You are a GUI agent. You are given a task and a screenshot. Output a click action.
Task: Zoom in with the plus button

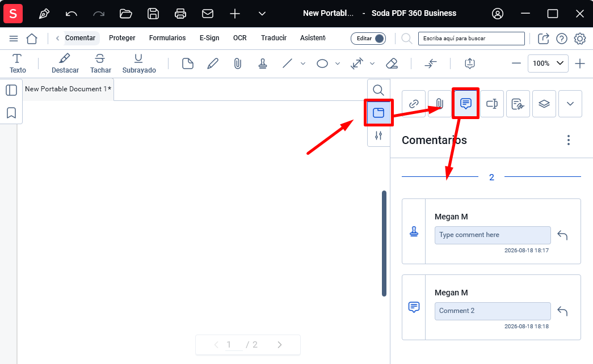[580, 64]
